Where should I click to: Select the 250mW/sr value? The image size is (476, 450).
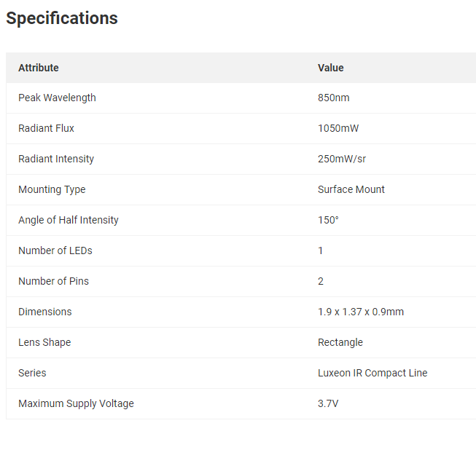(342, 159)
